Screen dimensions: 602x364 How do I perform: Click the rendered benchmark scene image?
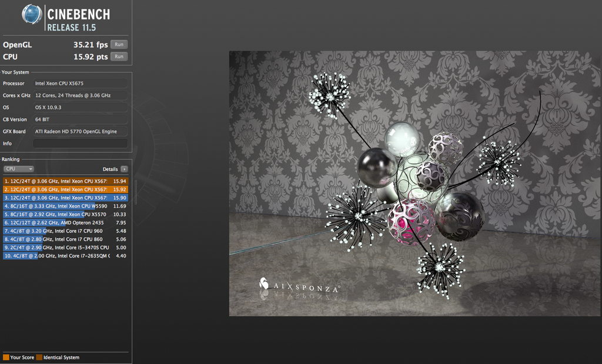pyautogui.click(x=414, y=183)
